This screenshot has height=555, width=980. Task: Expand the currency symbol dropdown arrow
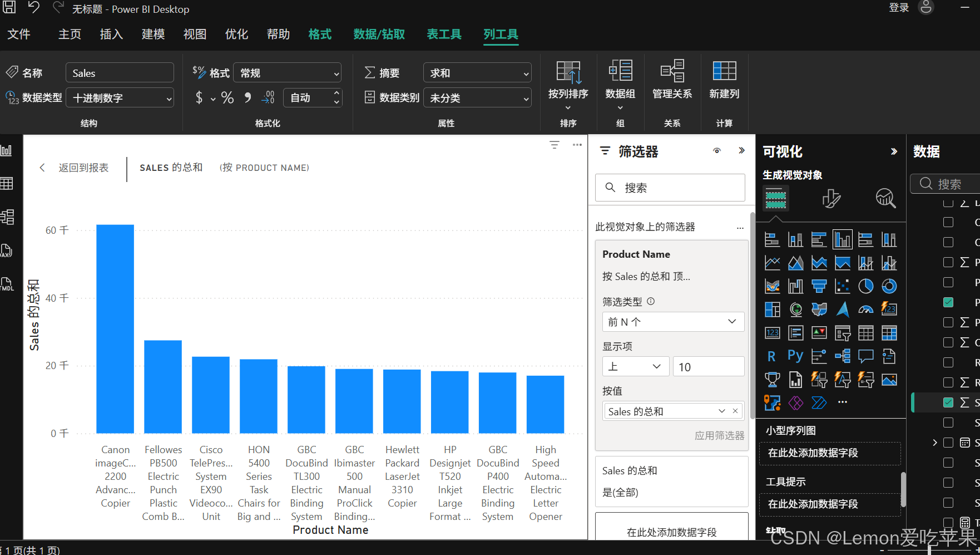[x=213, y=99]
